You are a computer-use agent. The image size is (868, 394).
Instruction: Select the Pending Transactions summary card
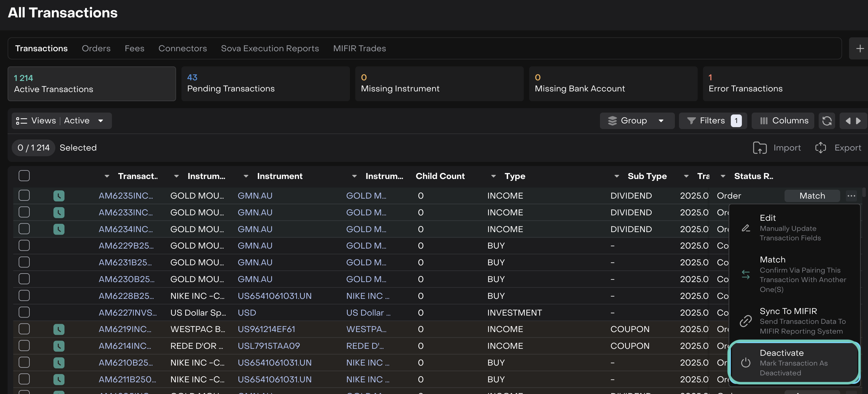265,83
